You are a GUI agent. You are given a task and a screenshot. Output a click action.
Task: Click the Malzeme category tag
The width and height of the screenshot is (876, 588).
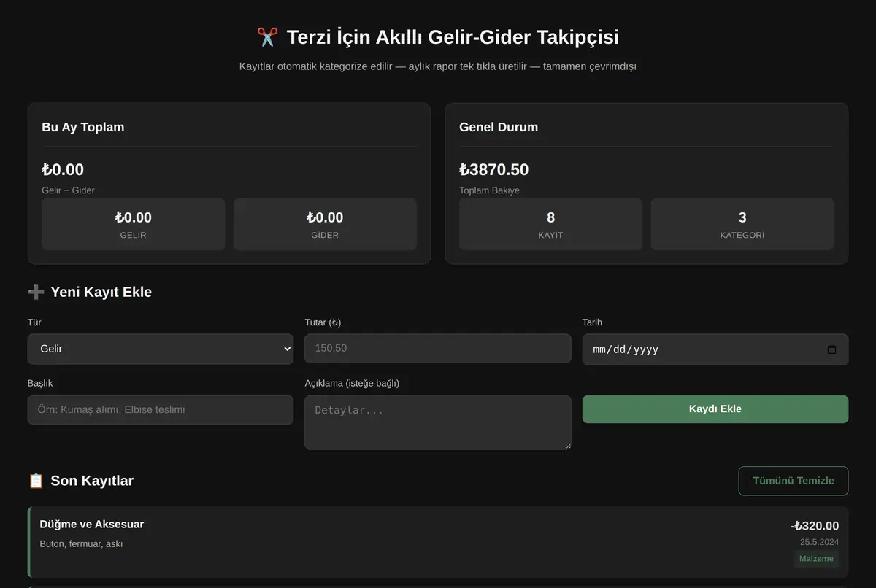click(816, 559)
